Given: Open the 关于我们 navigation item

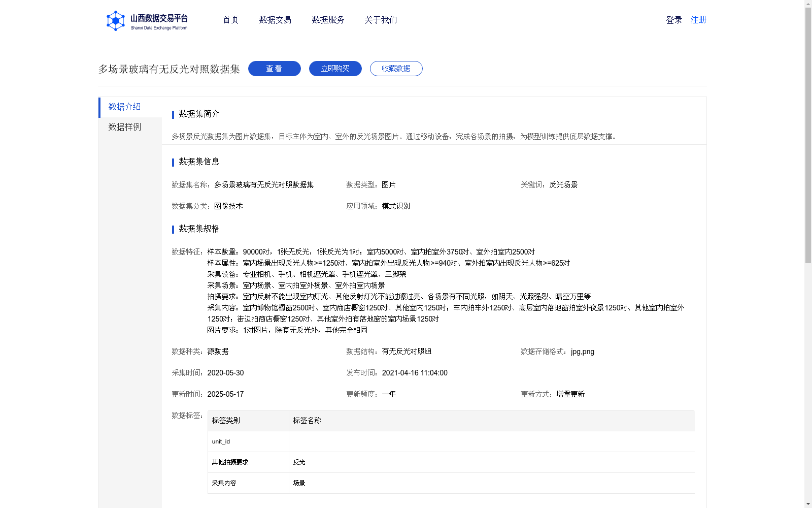Looking at the screenshot, I should click(x=381, y=20).
